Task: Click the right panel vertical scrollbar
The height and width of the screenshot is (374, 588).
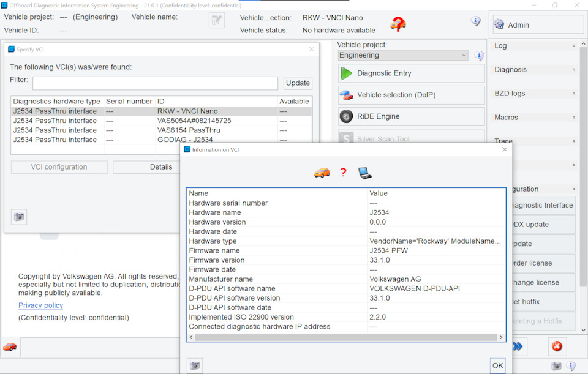Action: [583, 166]
